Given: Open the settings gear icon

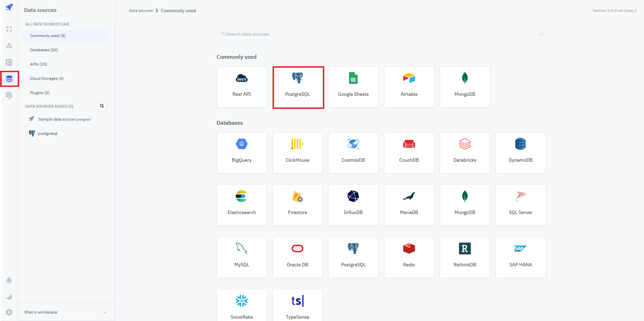Looking at the screenshot, I should tap(9, 312).
